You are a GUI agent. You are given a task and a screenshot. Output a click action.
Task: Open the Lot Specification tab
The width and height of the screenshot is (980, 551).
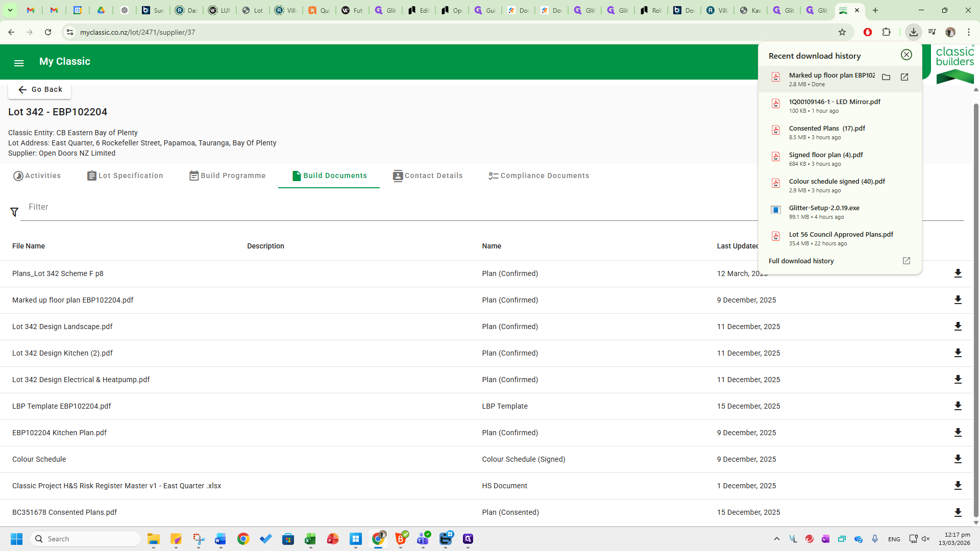(x=125, y=176)
